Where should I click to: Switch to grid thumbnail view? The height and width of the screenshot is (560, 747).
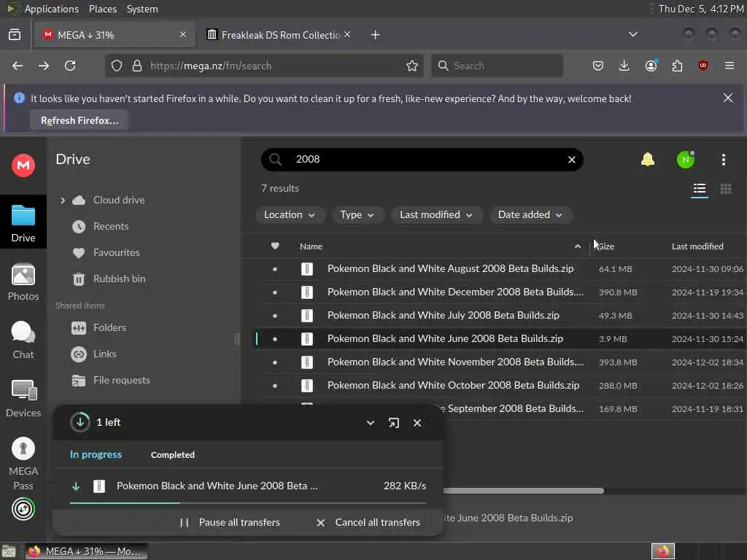click(x=726, y=189)
